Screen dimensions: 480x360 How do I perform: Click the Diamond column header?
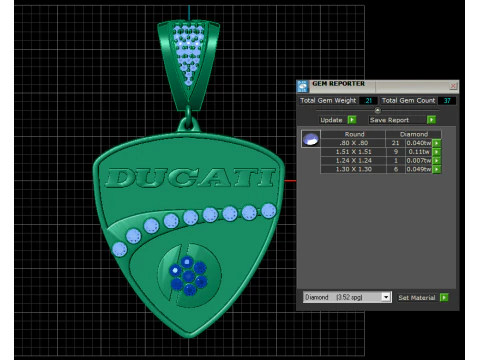414,134
